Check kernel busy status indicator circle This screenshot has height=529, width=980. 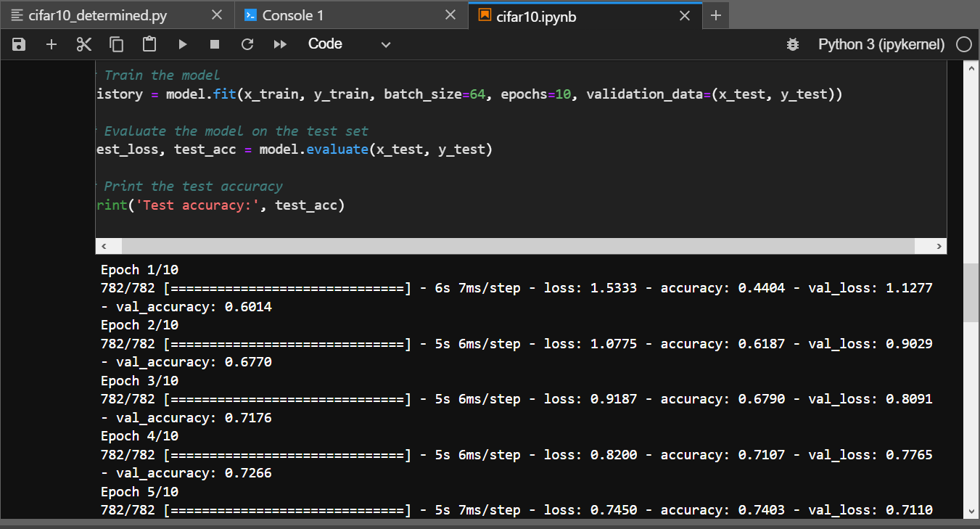coord(964,44)
